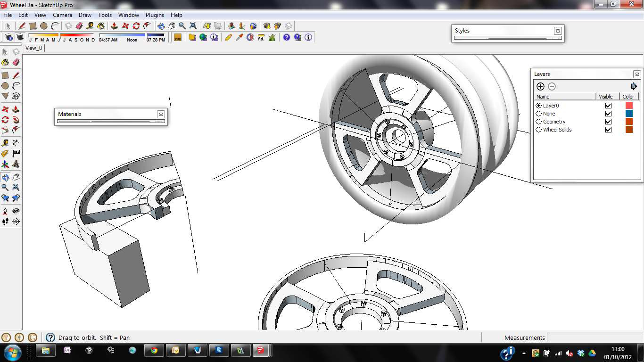This screenshot has height=362, width=644.
Task: Select the Walk footprints tool
Action: 5,221
